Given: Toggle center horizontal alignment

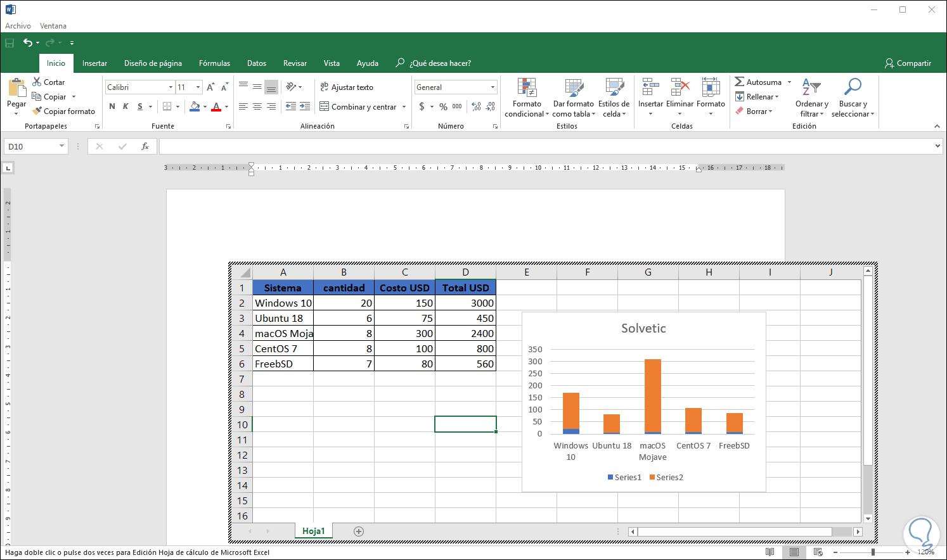Looking at the screenshot, I should point(257,106).
